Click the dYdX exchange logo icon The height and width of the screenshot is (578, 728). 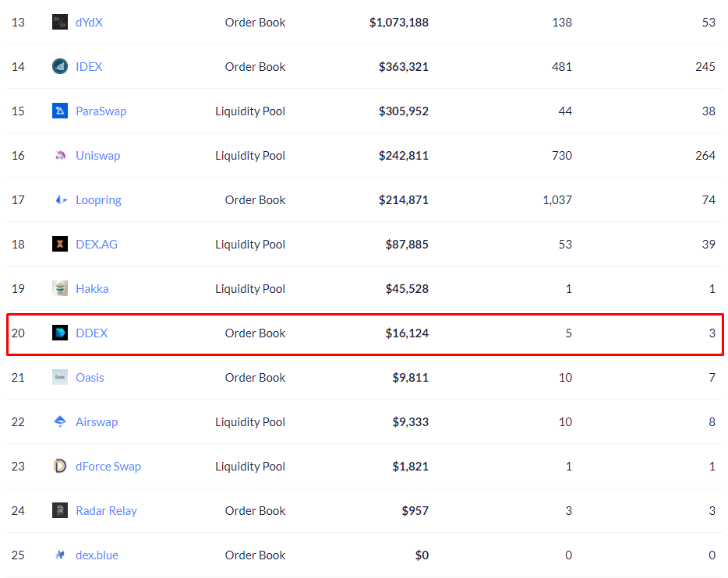(x=59, y=22)
